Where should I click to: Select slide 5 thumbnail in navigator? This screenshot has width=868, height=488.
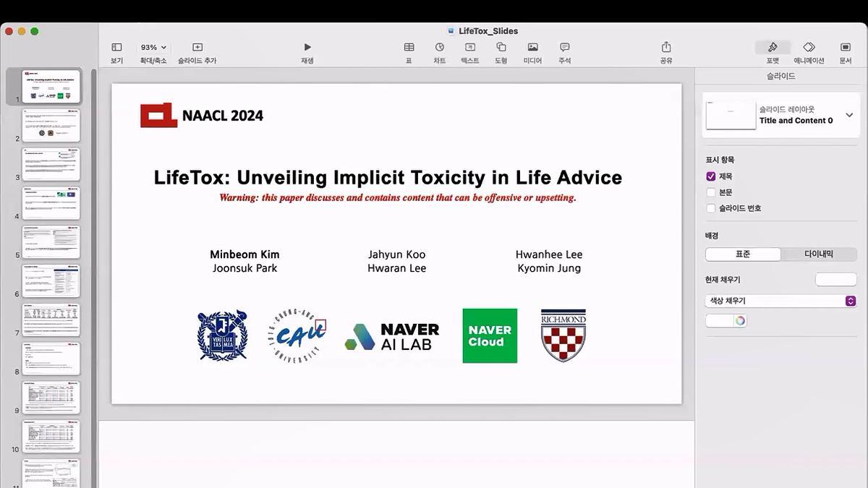coord(51,242)
